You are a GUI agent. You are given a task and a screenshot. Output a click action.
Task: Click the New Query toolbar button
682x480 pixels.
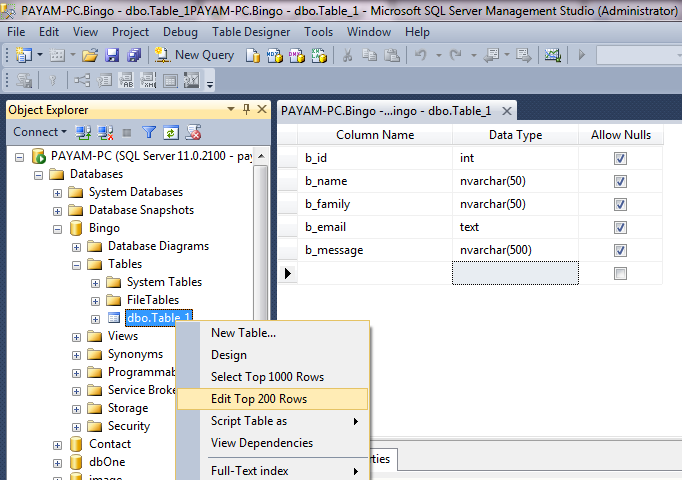194,55
